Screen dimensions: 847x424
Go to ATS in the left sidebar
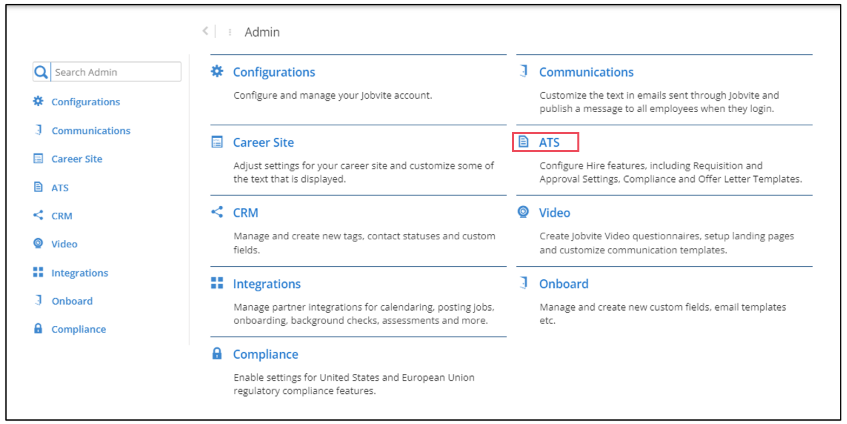pos(59,187)
